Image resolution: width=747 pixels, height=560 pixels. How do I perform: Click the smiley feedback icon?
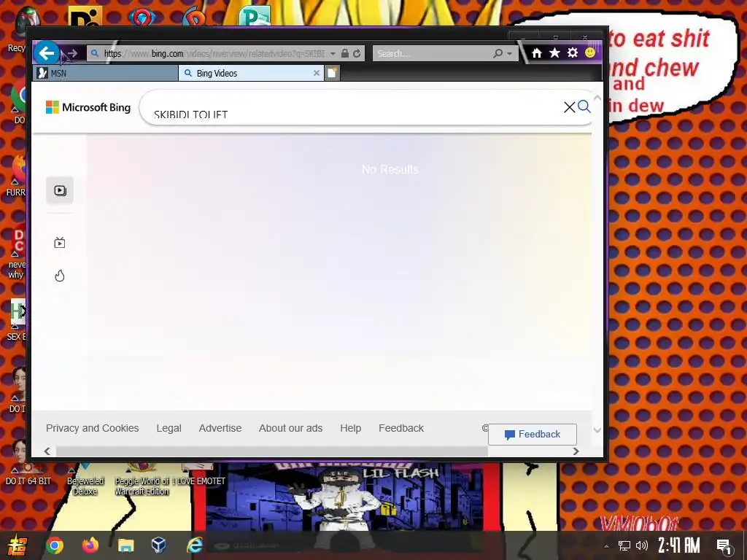589,52
